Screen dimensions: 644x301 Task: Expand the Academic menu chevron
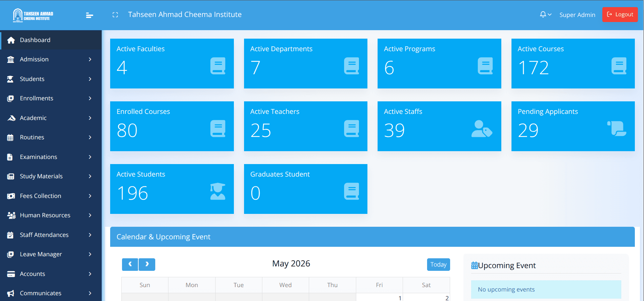pyautogui.click(x=90, y=118)
